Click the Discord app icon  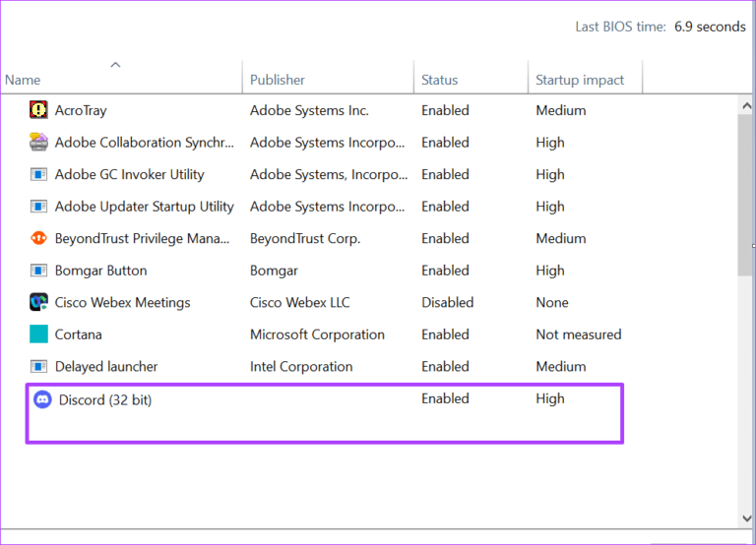coord(42,399)
